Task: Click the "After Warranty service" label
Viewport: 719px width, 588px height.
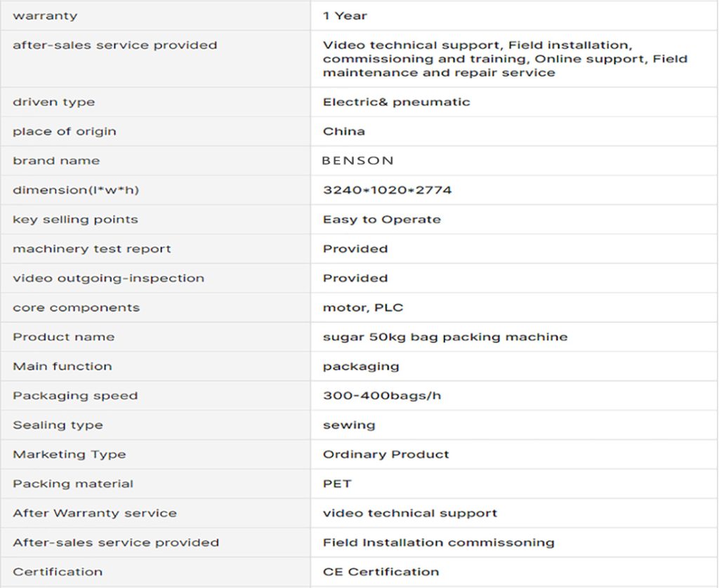Action: point(94,514)
